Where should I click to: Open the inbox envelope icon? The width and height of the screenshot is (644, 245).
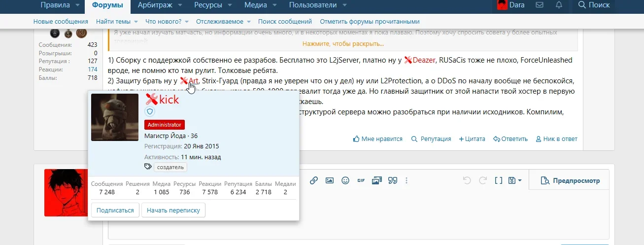[540, 5]
